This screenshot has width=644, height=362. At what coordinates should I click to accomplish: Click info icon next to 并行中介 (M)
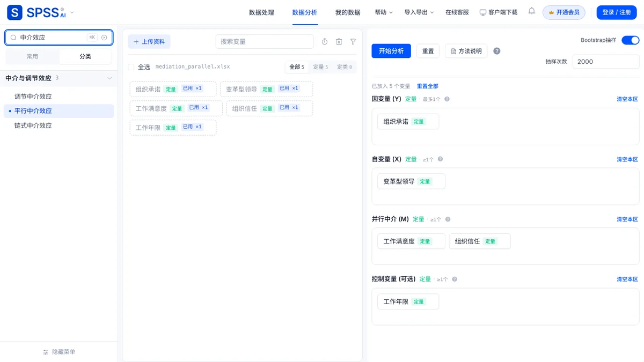[448, 219]
